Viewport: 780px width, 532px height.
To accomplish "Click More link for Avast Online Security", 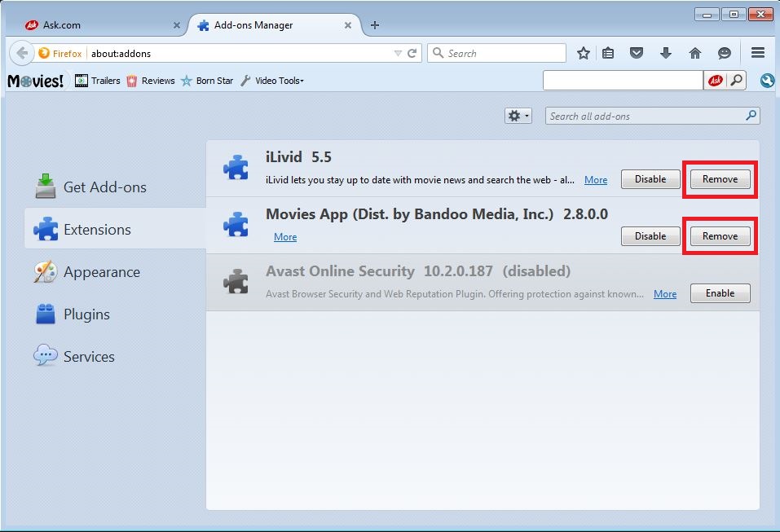I will [x=664, y=294].
